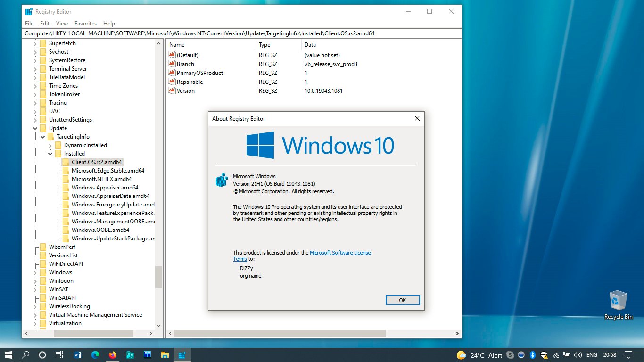Open the File menu
Image resolution: width=644 pixels, height=362 pixels.
pos(29,23)
